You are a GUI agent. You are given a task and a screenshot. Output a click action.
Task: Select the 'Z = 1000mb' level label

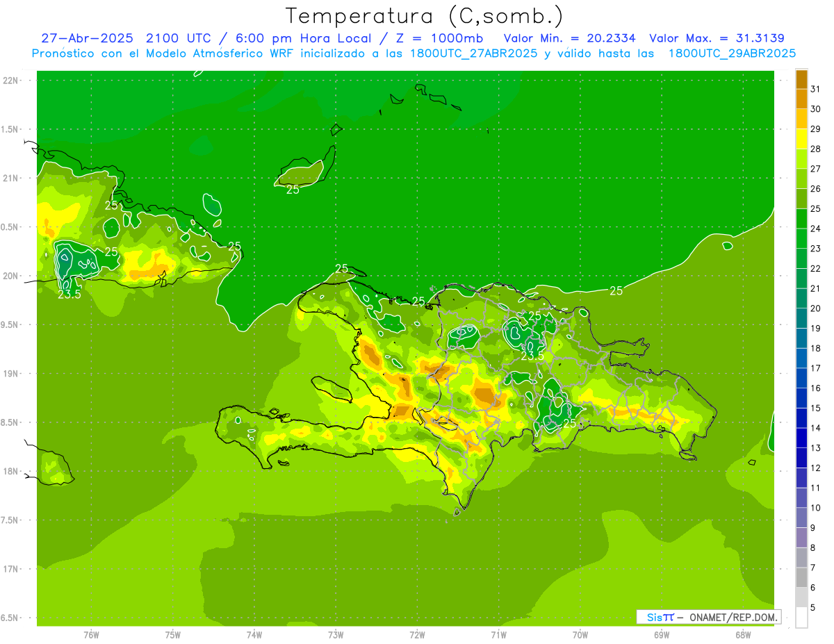click(439, 38)
